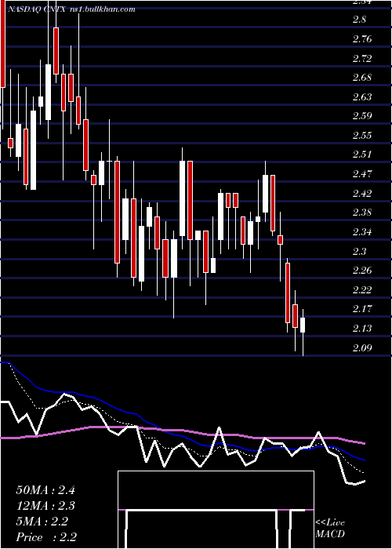The width and height of the screenshot is (392, 549).
Task: Click the 5MA : 2.2 legend entry
Action: coord(42,522)
